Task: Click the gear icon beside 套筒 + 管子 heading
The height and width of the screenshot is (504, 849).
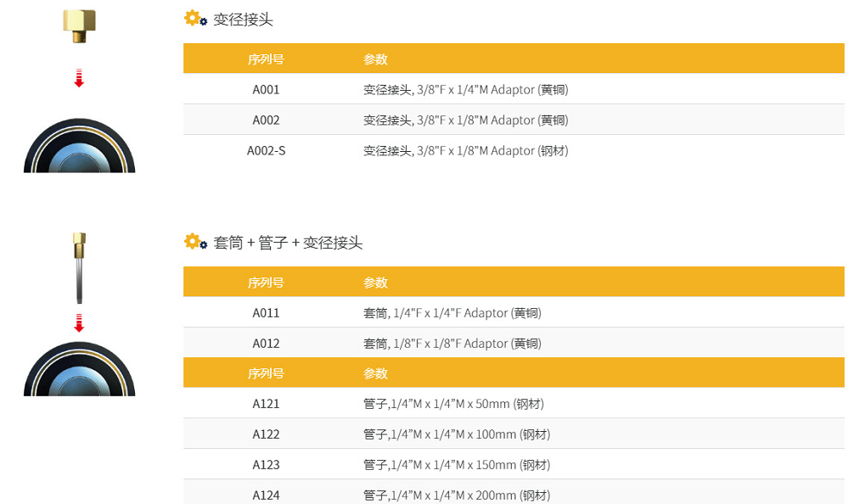Action: pos(194,242)
